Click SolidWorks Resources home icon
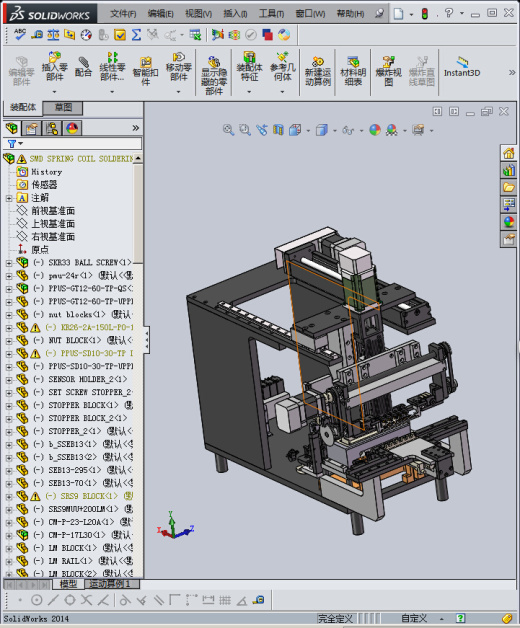The height and width of the screenshot is (628, 520). click(509, 153)
